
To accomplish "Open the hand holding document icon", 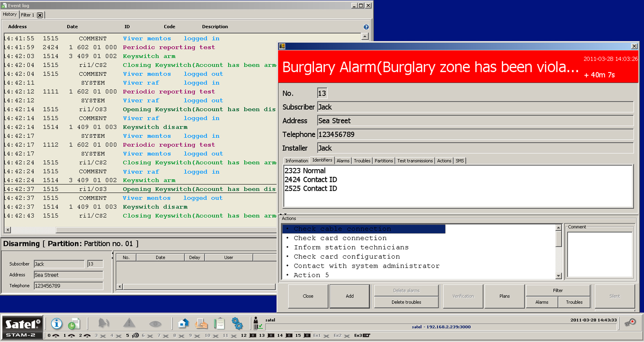I will pyautogui.click(x=201, y=323).
